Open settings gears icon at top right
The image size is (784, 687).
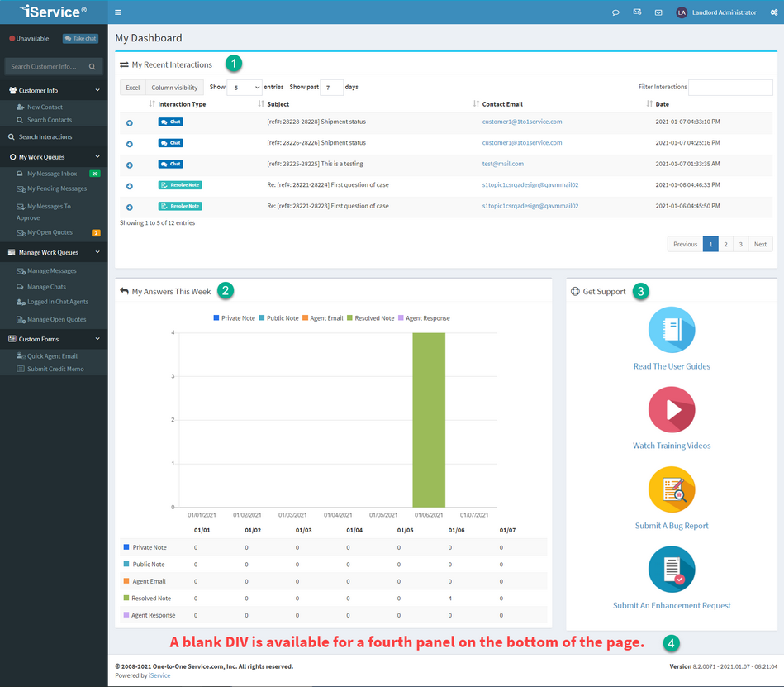click(x=772, y=12)
